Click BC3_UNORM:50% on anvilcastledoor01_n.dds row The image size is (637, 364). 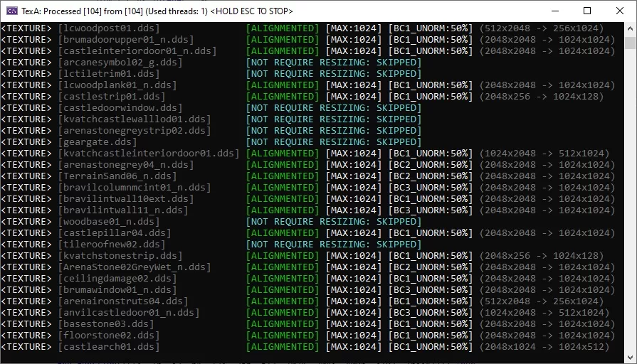coord(431,313)
